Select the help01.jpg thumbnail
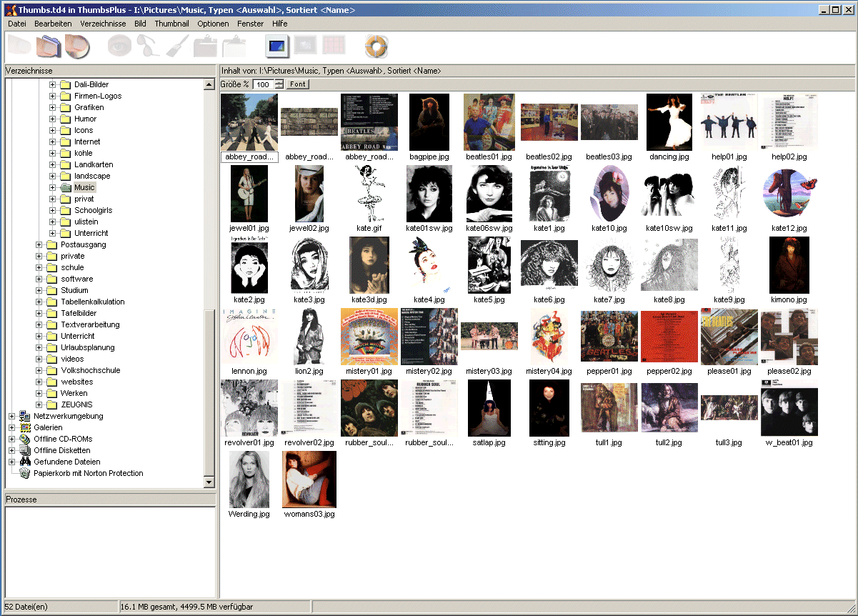This screenshot has height=616, width=858. tap(729, 122)
